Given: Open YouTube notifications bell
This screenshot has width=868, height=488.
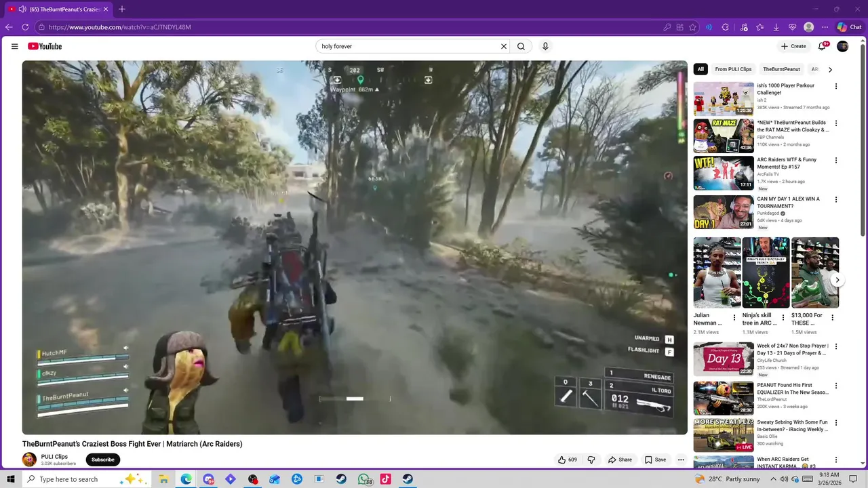Looking at the screenshot, I should pyautogui.click(x=822, y=46).
